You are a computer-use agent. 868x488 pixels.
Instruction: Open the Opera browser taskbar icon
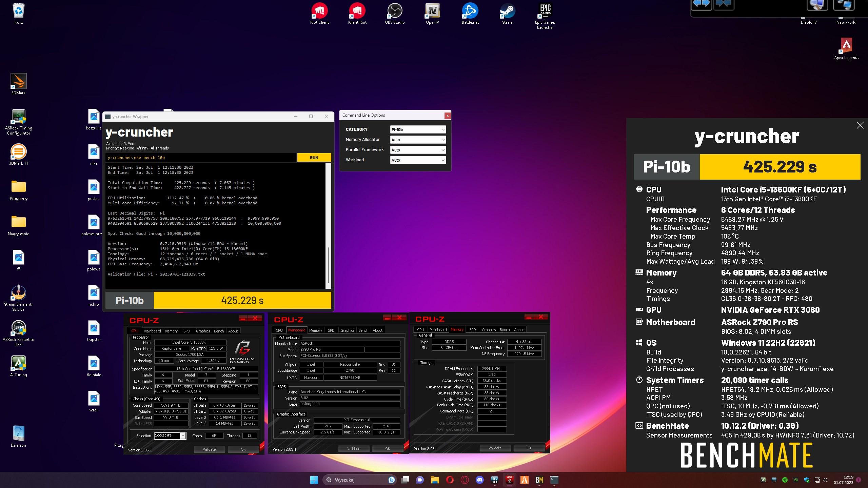click(450, 480)
